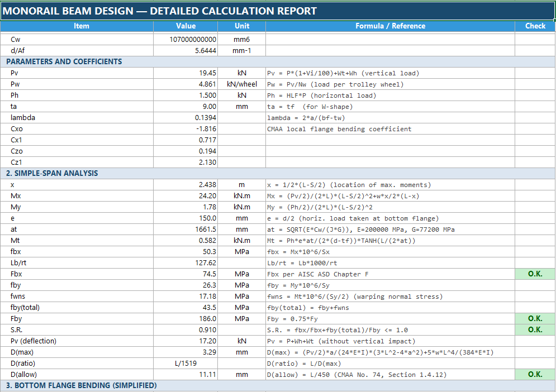Click the 'Check' column header
The height and width of the screenshot is (392, 556).
[x=535, y=26]
